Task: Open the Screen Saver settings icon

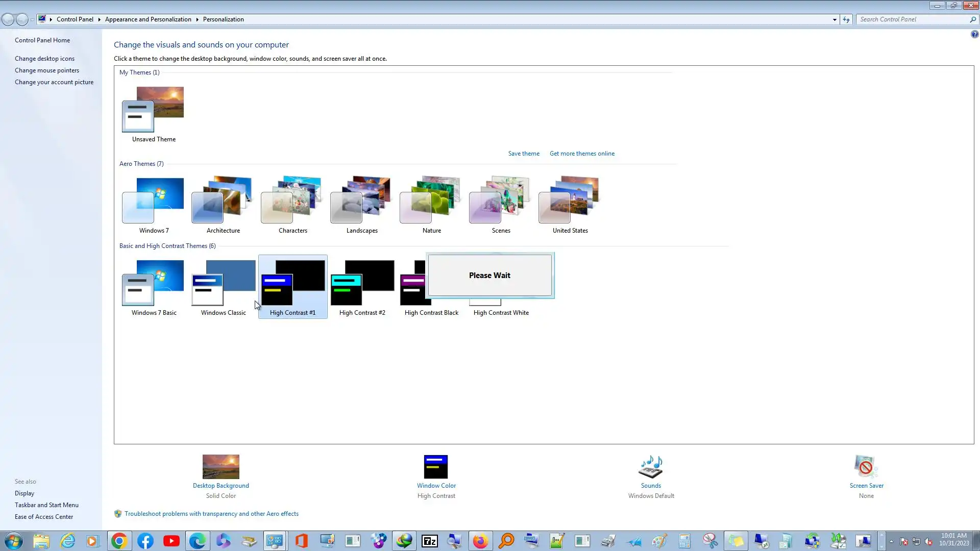Action: [x=866, y=467]
